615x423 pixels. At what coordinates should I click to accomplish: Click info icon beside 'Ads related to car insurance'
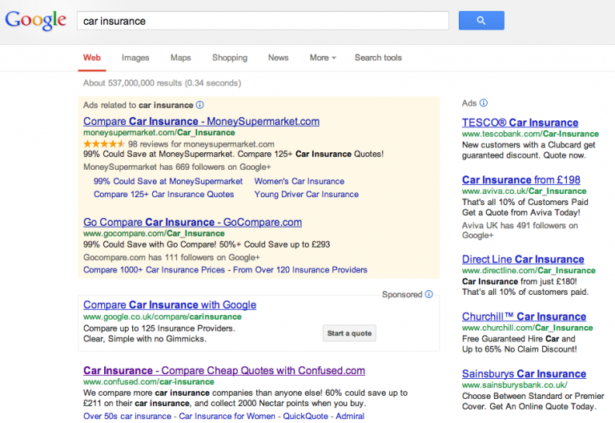pos(200,104)
